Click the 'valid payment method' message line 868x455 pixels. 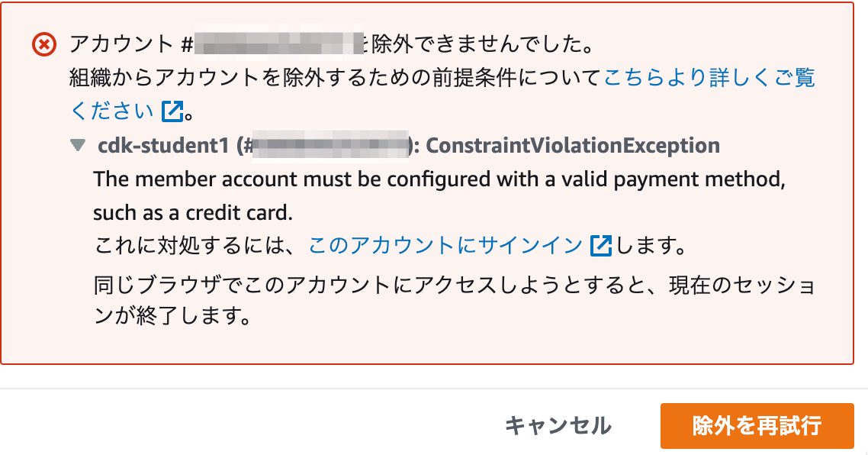[x=439, y=179]
